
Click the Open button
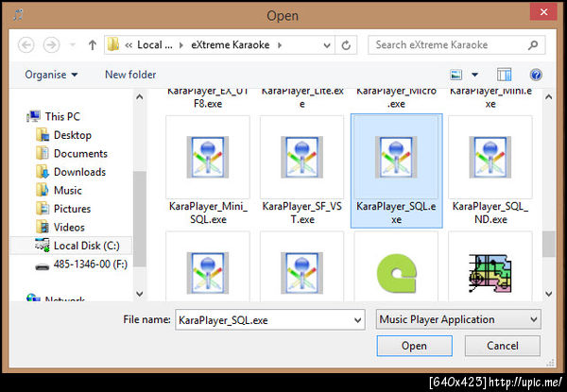pos(415,346)
